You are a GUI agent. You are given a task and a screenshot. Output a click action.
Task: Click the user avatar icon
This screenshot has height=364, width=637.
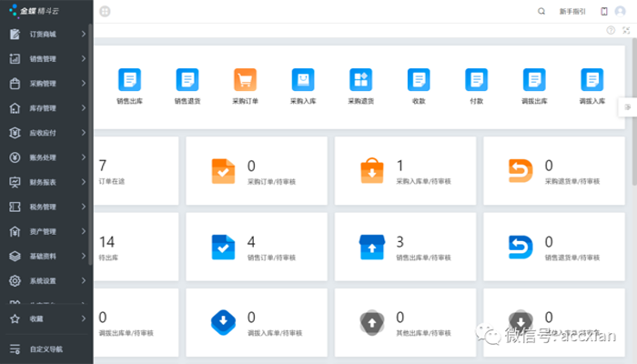tap(621, 11)
